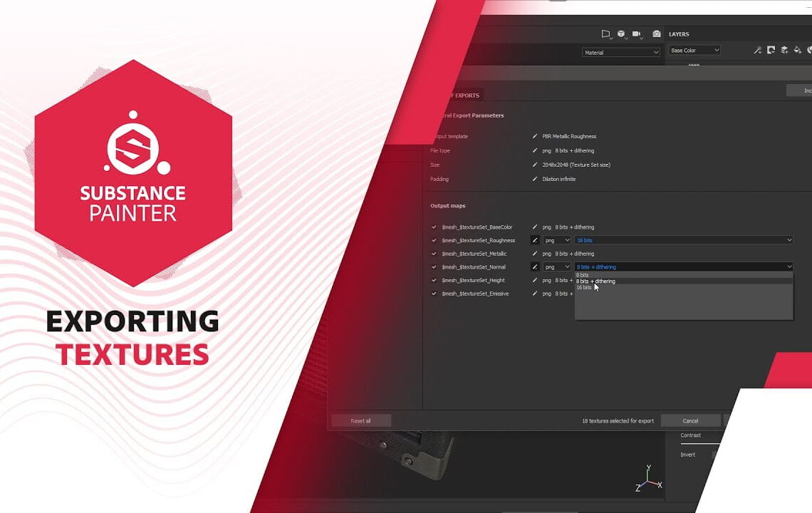This screenshot has width=812, height=513.
Task: Add a new layer using the stacked layers icon
Action: click(784, 50)
